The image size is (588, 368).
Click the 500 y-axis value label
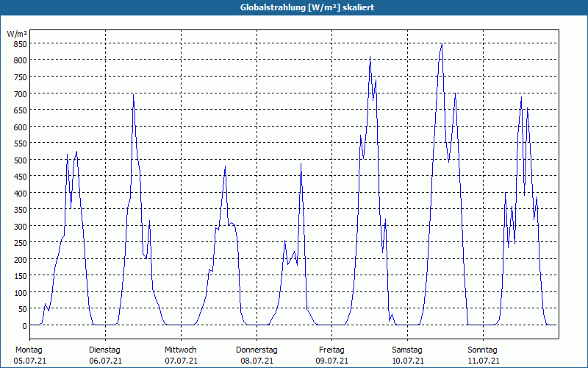coord(20,160)
